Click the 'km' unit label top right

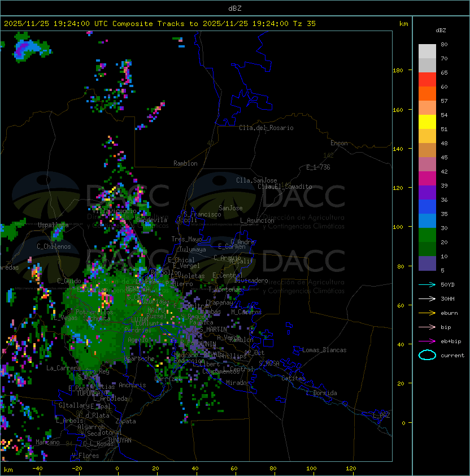pyautogui.click(x=403, y=24)
